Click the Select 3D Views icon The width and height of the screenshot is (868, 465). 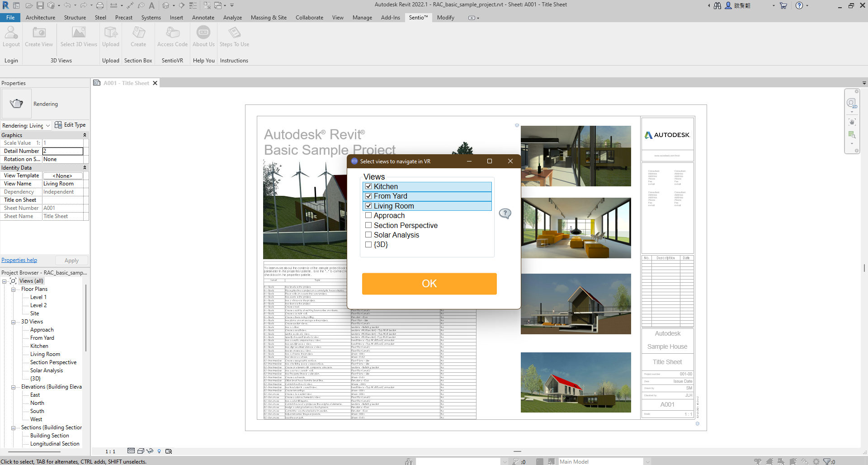tap(79, 33)
